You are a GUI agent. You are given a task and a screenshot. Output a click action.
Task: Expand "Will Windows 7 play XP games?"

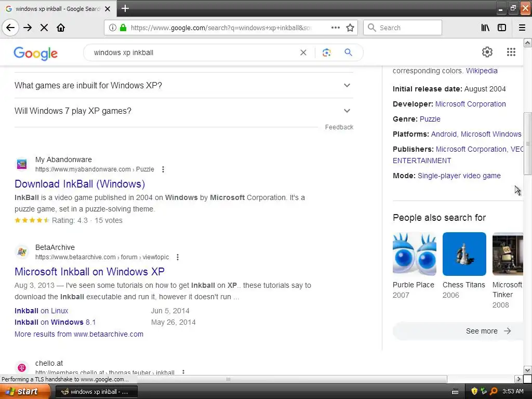point(183,111)
